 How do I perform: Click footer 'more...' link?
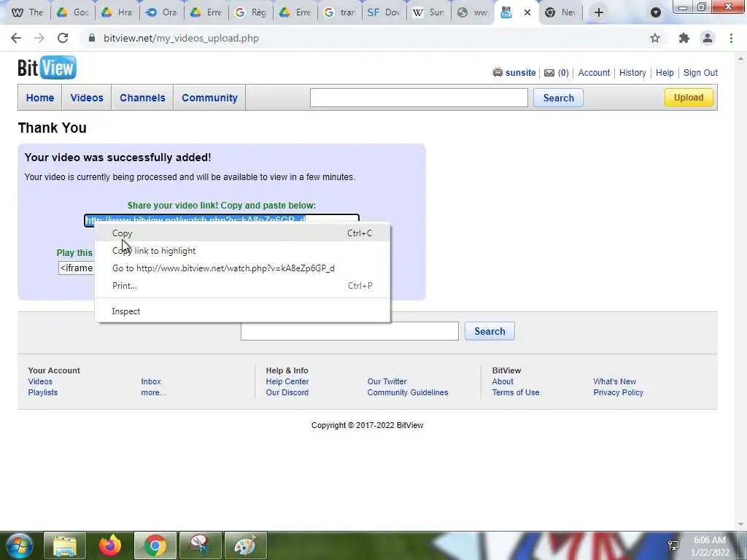point(153,392)
